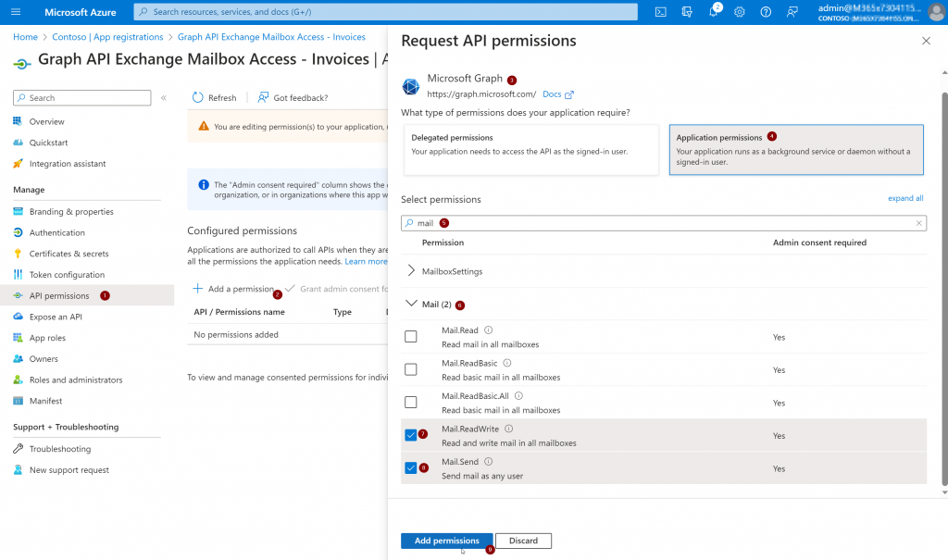This screenshot has width=948, height=560.
Task: Expand the MailboxSettings permission group
Action: [x=412, y=271]
